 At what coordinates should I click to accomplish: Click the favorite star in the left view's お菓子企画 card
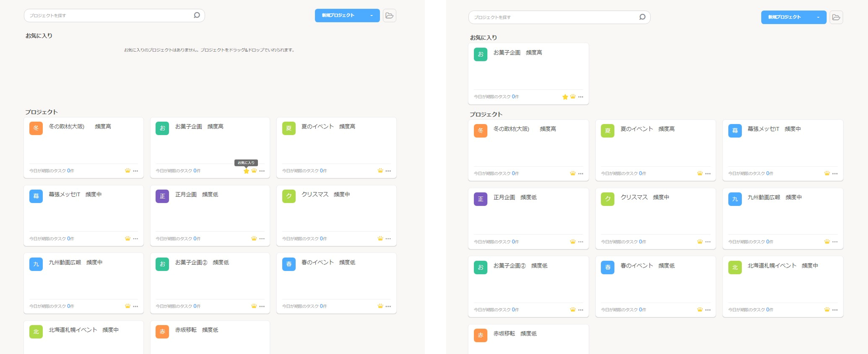246,171
